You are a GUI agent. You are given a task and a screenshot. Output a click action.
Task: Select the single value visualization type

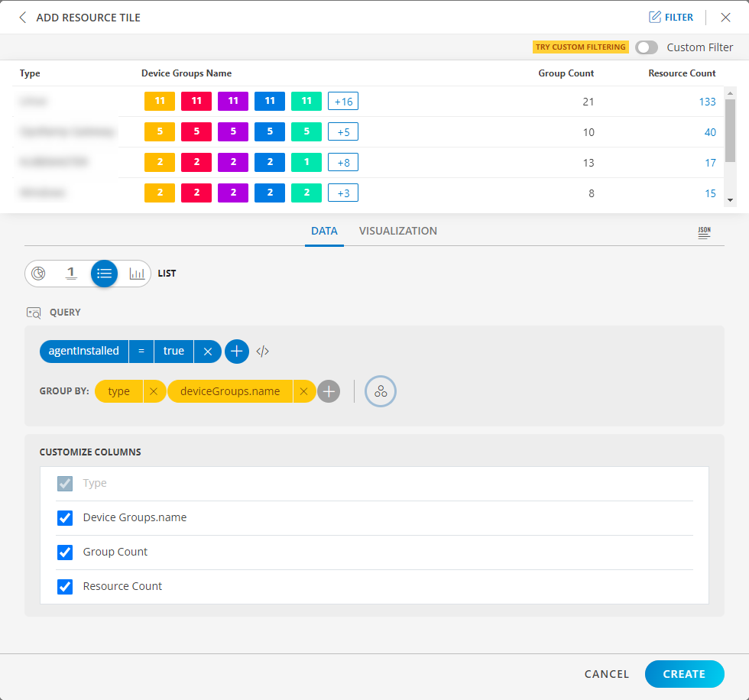click(71, 273)
